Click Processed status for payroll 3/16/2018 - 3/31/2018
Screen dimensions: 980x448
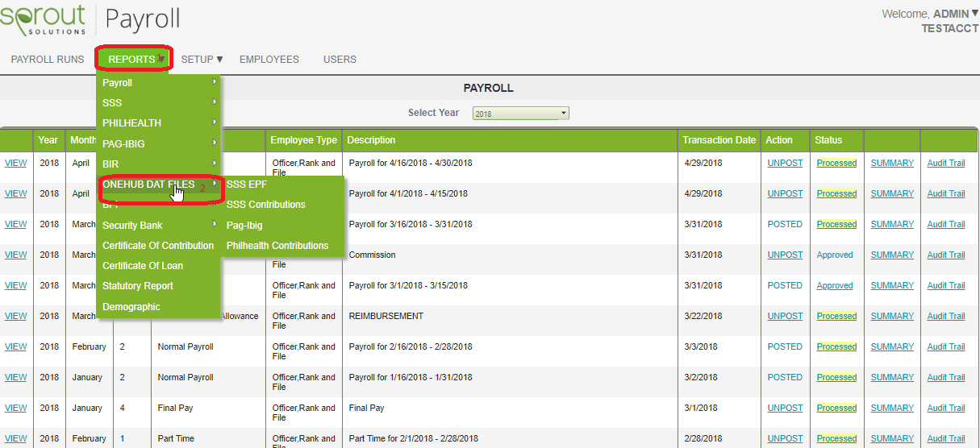coord(836,224)
